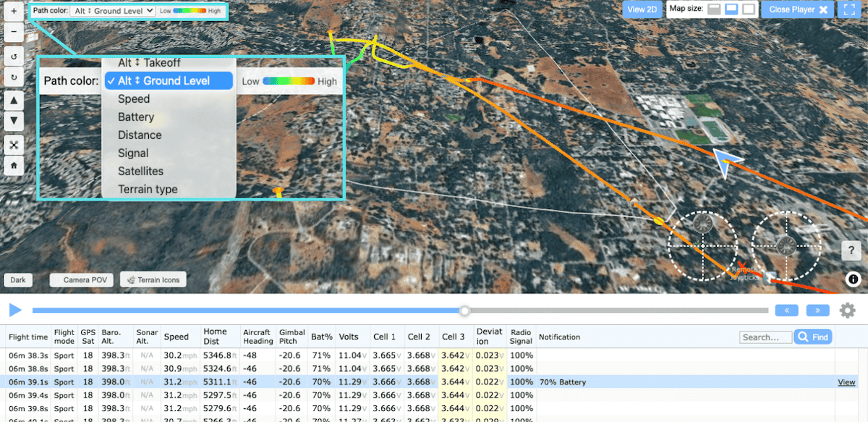
Task: Switch to View 2D
Action: click(642, 9)
